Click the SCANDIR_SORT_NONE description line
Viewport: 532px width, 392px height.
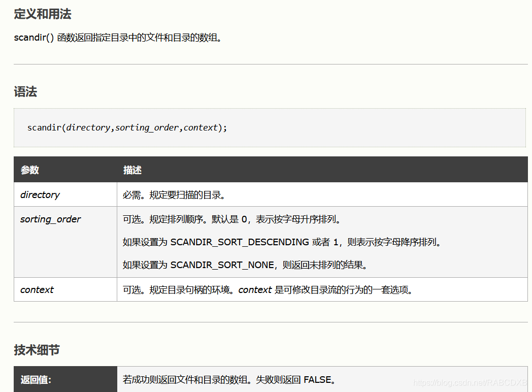(x=245, y=265)
